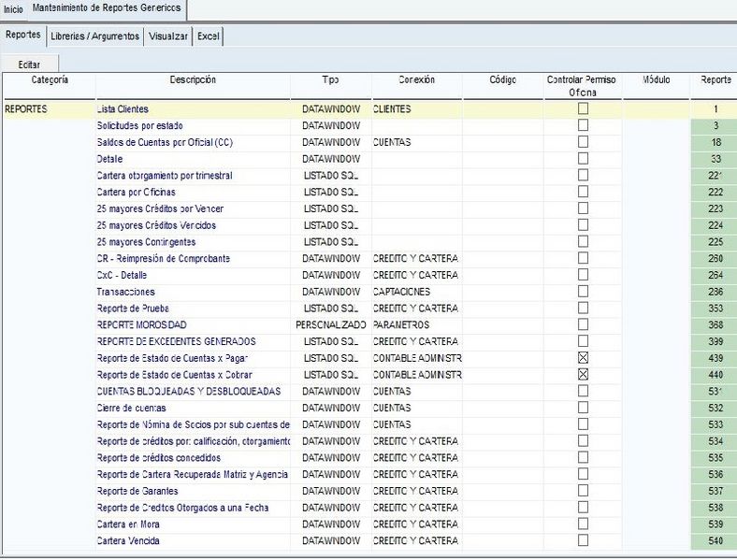Viewport: 737px width, 560px height.
Task: Select the Solicitudes por estado row
Action: pos(140,125)
